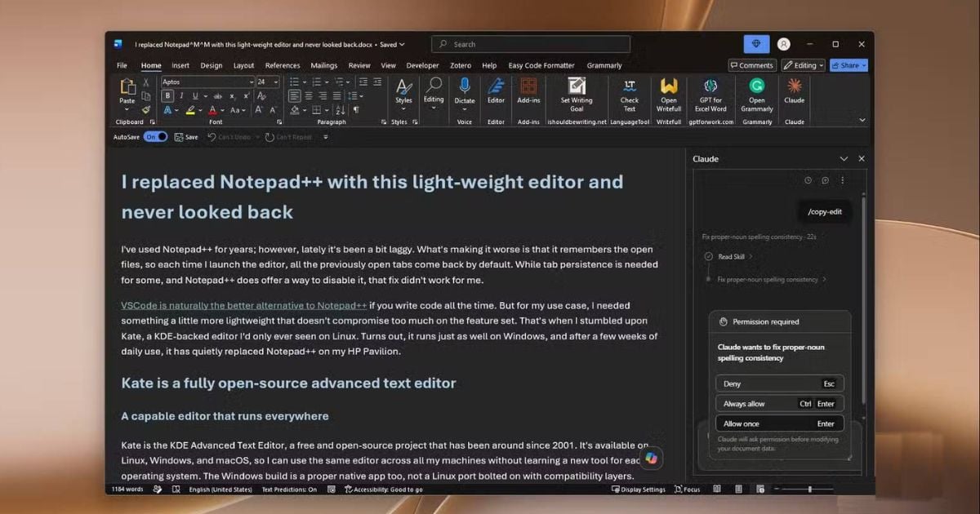Image resolution: width=980 pixels, height=514 pixels.
Task: Switch to the References tab
Action: point(283,65)
